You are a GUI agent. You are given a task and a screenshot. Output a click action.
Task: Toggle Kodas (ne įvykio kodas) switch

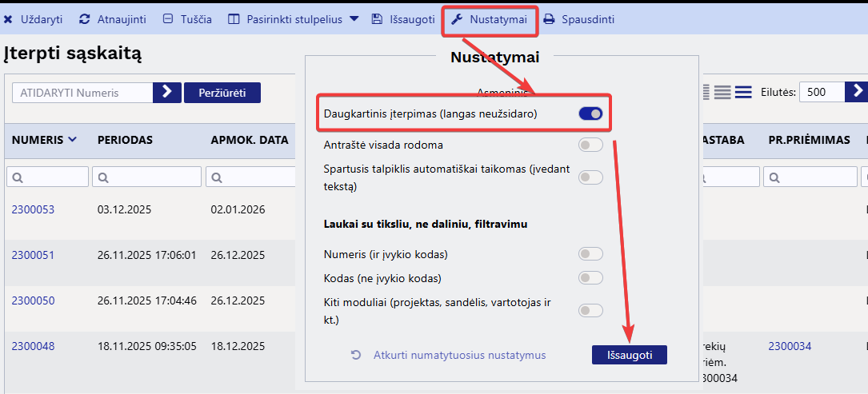click(x=590, y=278)
